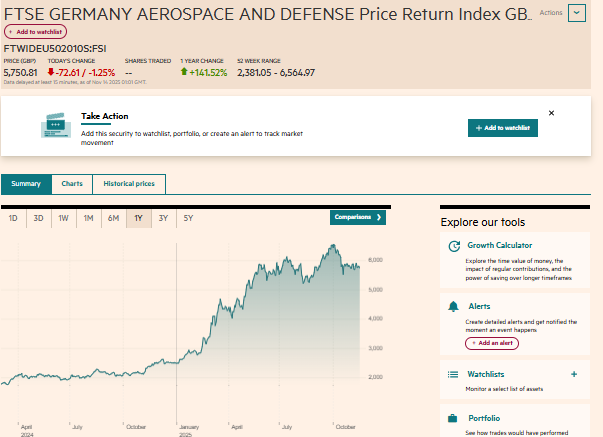Select the 5Y chart timeframe
603x437 pixels.
pos(188,218)
